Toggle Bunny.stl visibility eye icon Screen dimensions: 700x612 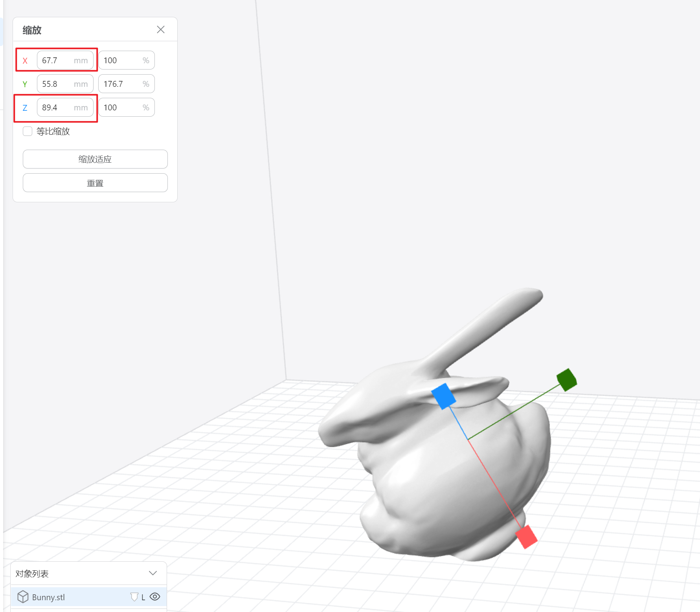155,597
